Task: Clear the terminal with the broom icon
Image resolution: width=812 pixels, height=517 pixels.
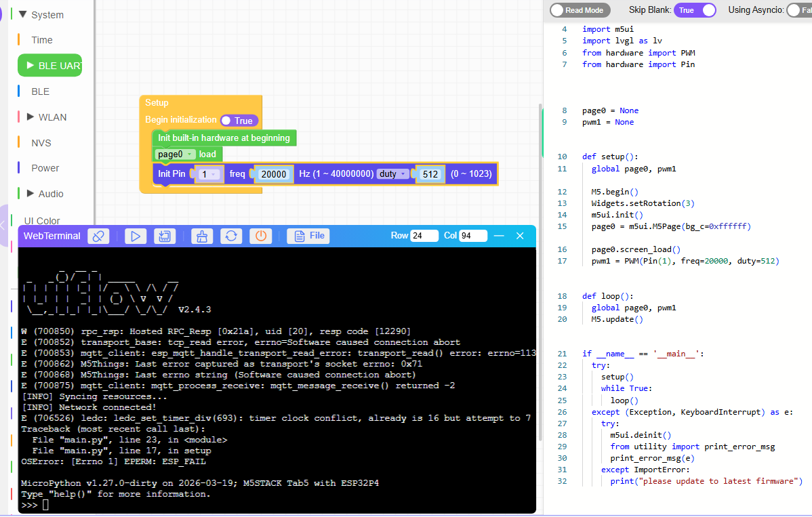Action: (x=200, y=236)
